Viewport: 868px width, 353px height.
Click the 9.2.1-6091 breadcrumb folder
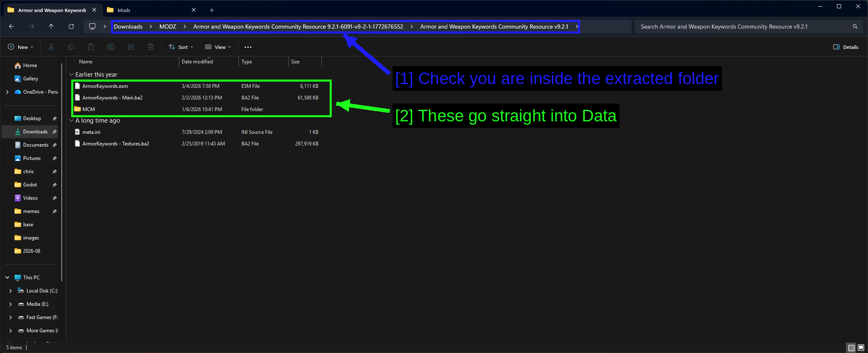point(298,27)
